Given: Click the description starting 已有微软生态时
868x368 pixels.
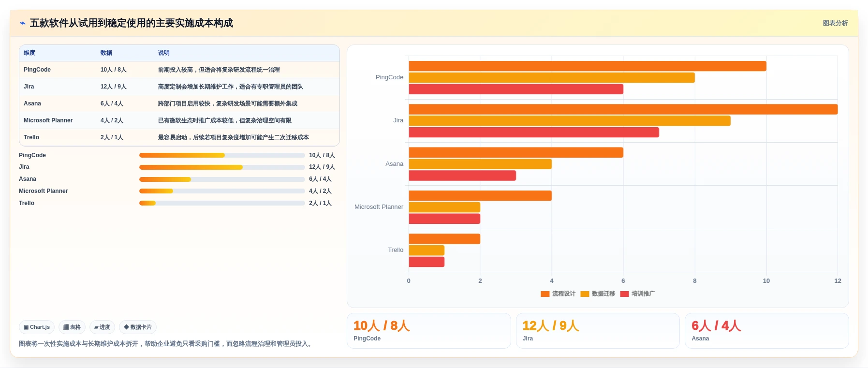Looking at the screenshot, I should [225, 120].
